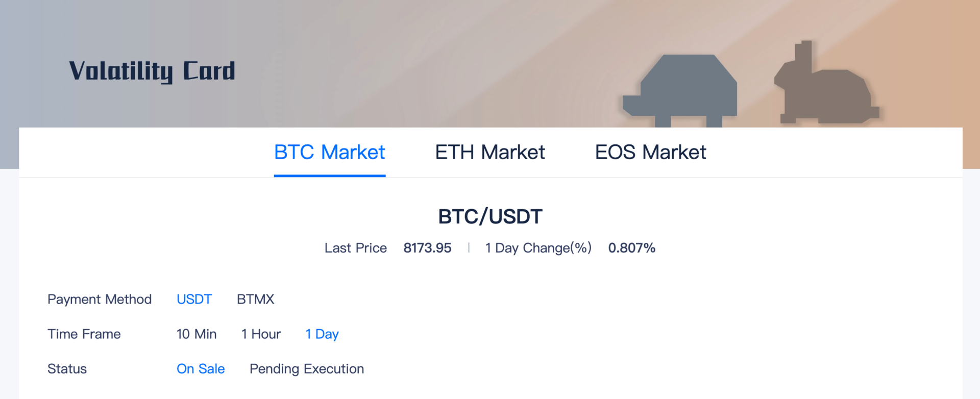Viewport: 980px width, 399px height.
Task: Show Pending Execution status cards
Action: [307, 368]
